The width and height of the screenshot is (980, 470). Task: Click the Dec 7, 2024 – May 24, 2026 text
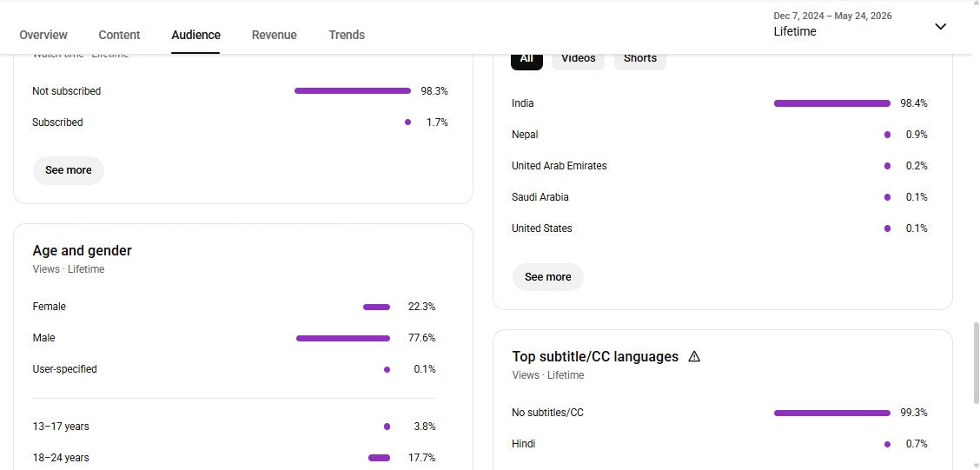(x=832, y=17)
